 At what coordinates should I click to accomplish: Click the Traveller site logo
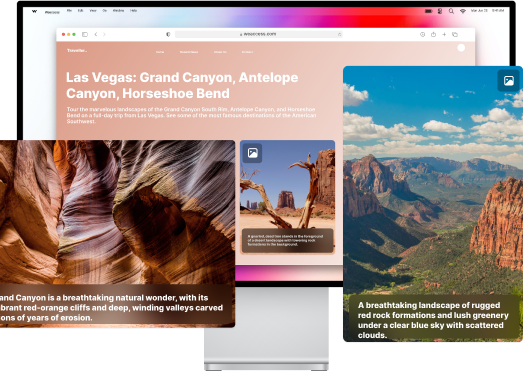click(x=77, y=51)
